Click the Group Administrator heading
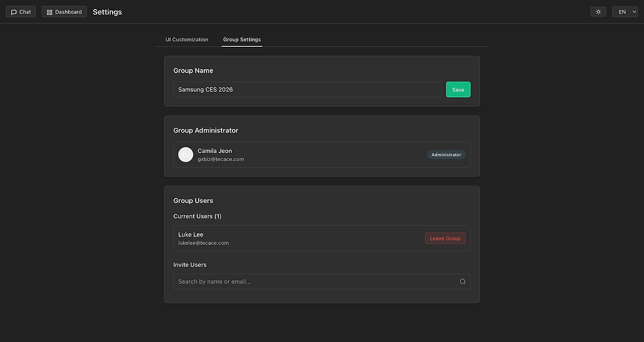Viewport: 644px width, 342px height. click(206, 130)
